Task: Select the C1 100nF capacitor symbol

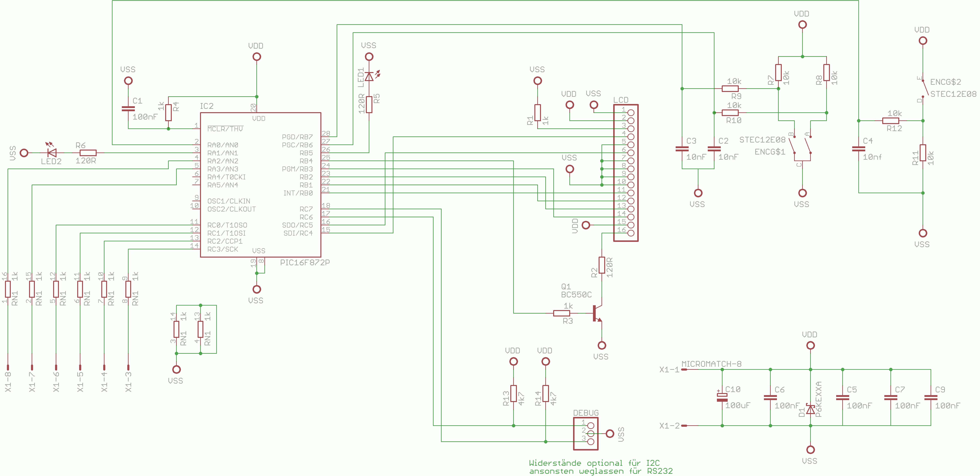Action: (x=128, y=109)
